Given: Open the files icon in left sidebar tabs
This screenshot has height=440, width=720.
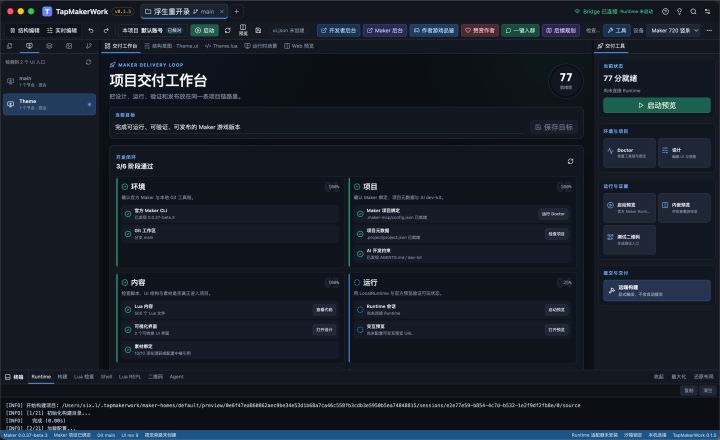Looking at the screenshot, I should click(x=10, y=46).
